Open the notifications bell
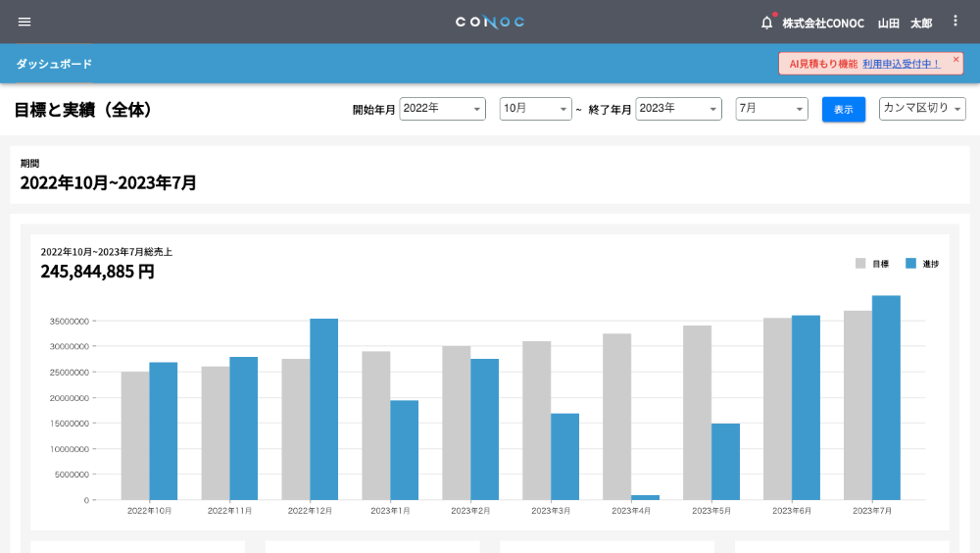980x553 pixels. 767,24
